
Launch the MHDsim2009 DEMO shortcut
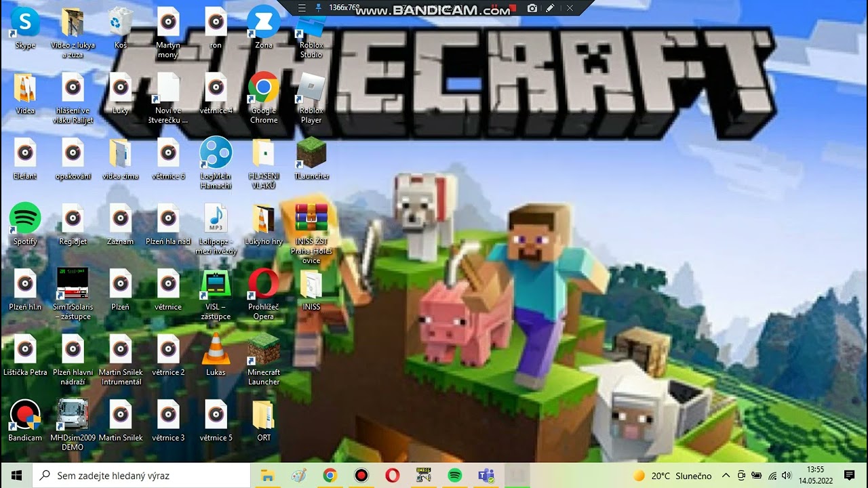tap(73, 425)
